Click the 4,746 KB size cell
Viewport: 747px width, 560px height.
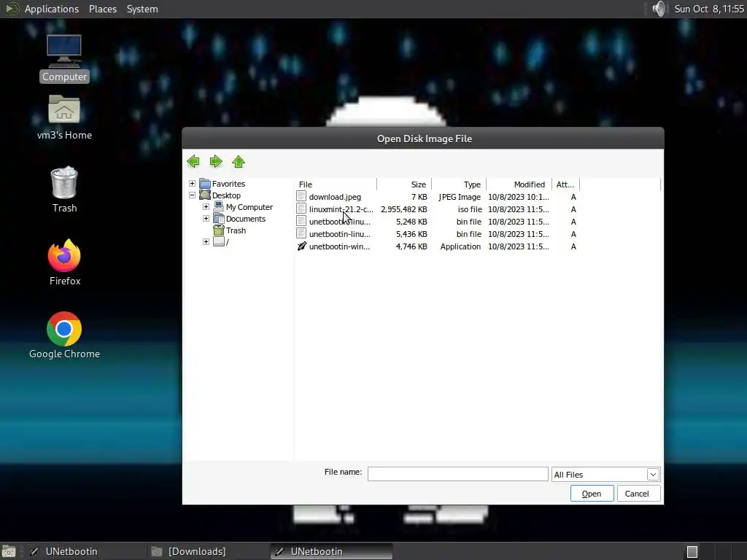[x=411, y=246]
